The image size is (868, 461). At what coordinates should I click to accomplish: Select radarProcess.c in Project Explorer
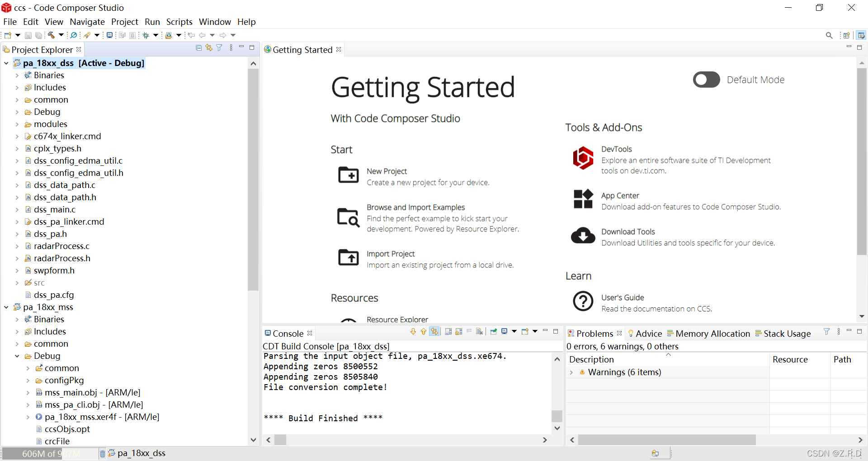pos(61,246)
